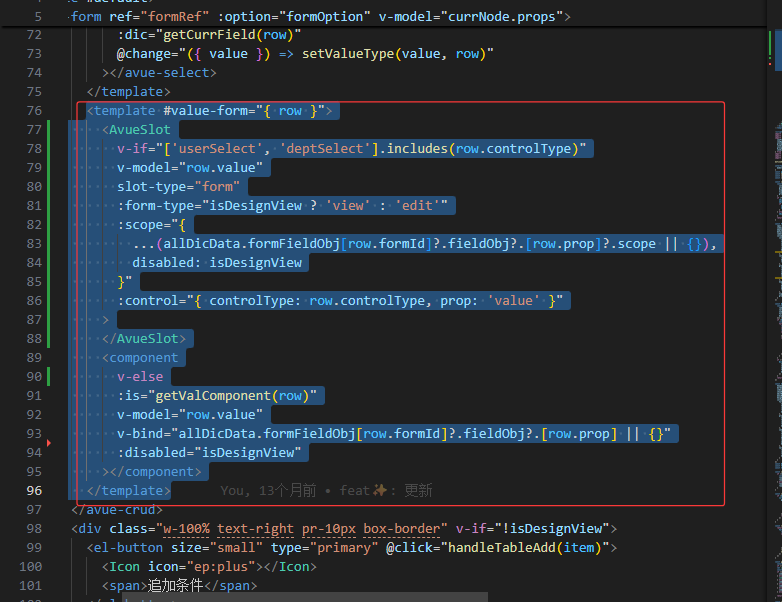
Task: Click the v-else directive on line 90
Action: point(140,377)
